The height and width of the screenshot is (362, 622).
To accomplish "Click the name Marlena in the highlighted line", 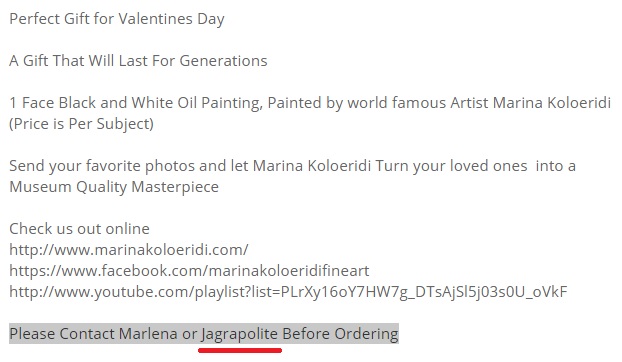I will pyautogui.click(x=148, y=333).
